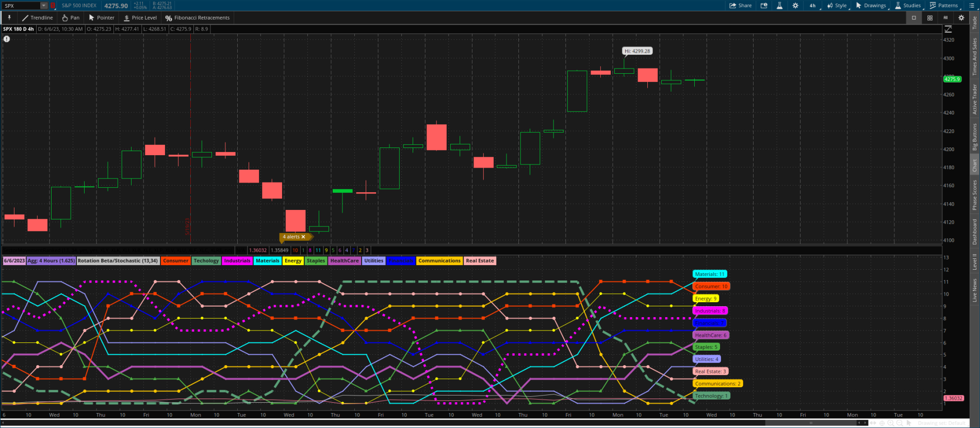Image resolution: width=980 pixels, height=428 pixels.
Task: Open the 4h timeframe dropdown
Action: coord(813,6)
